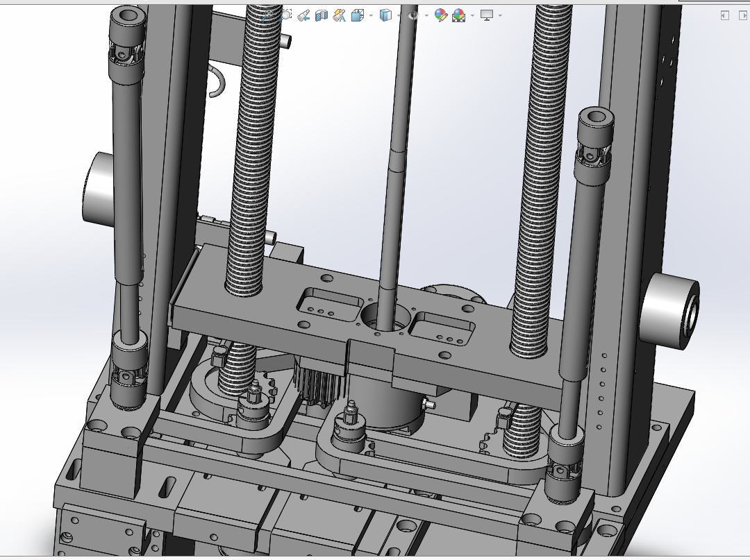Click the Hide/Show Items eye icon
The height and width of the screenshot is (560, 750).
click(413, 15)
